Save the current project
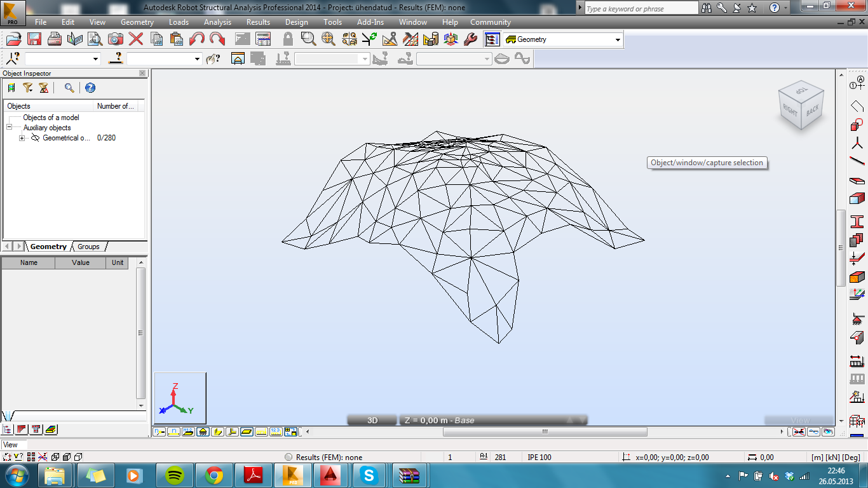 34,39
